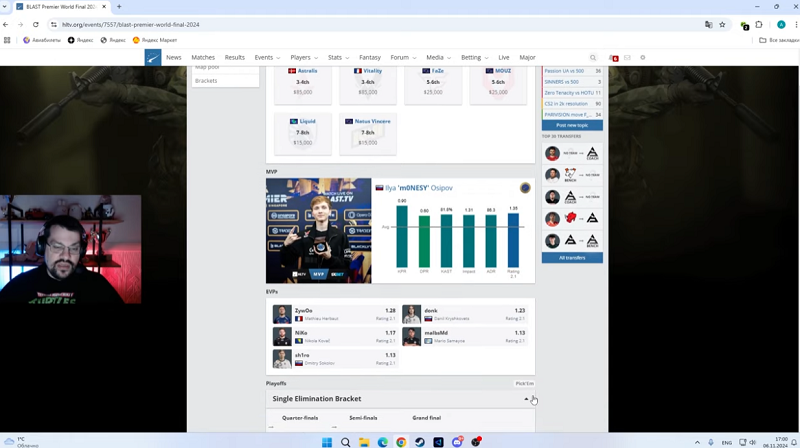This screenshot has width=800, height=448.
Task: Show hidden system tray icons
Action: pos(697,442)
